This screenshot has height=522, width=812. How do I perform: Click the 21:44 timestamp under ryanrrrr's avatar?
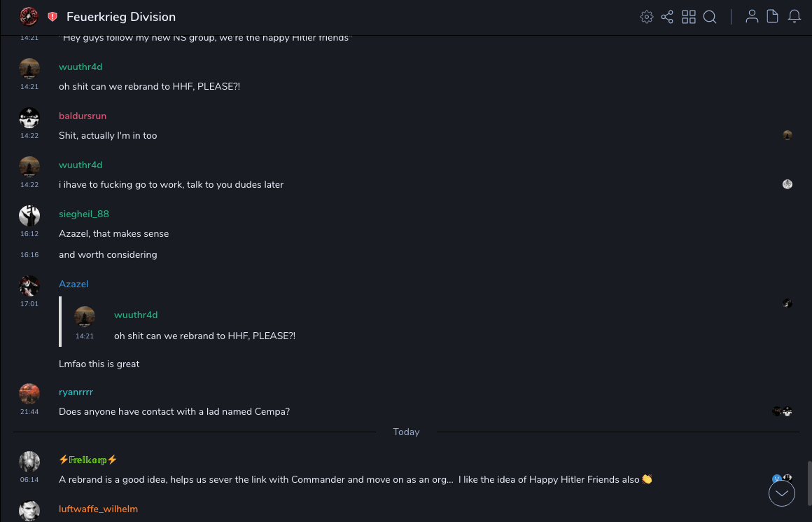click(29, 412)
